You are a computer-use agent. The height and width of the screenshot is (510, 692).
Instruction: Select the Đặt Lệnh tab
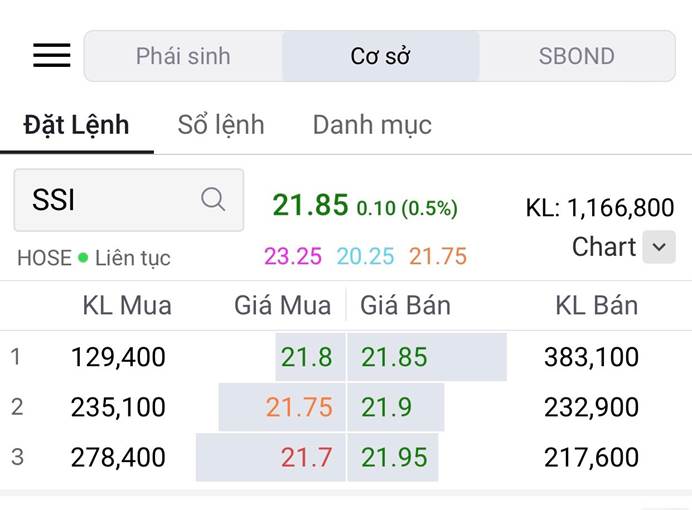[x=76, y=125]
